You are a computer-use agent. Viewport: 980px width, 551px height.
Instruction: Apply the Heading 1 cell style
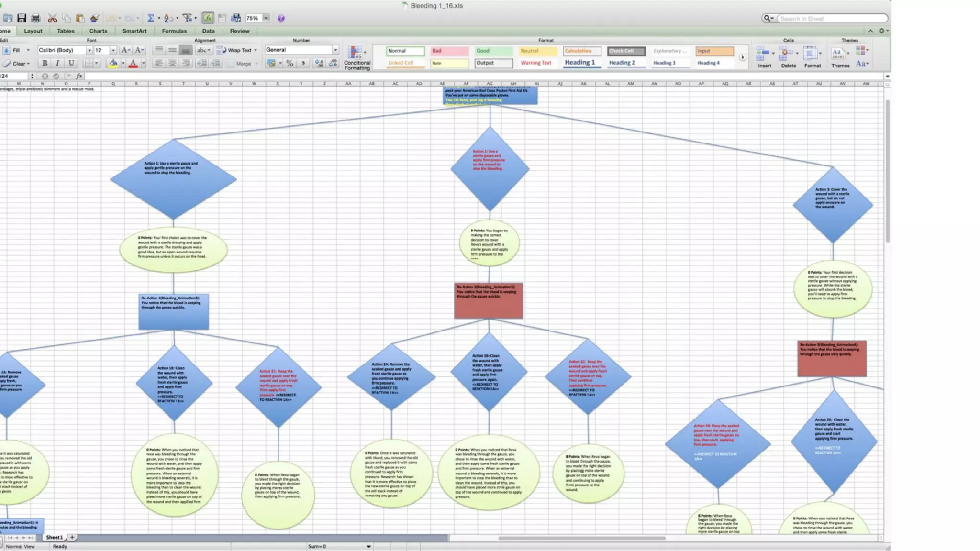coord(580,63)
